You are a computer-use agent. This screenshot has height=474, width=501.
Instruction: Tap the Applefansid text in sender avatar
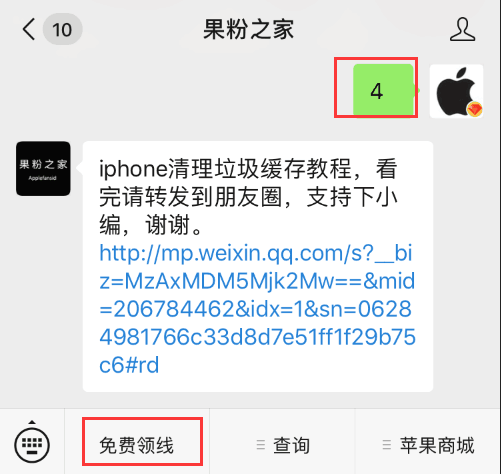[x=42, y=178]
